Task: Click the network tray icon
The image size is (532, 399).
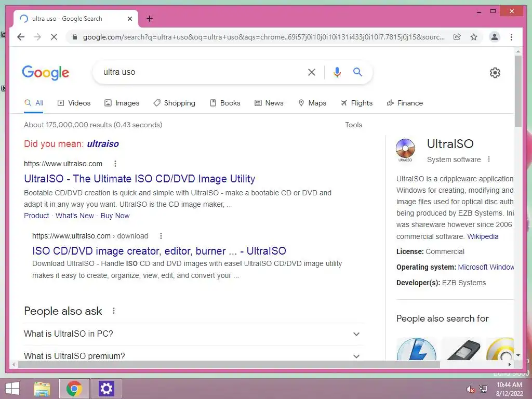Action: [x=483, y=389]
